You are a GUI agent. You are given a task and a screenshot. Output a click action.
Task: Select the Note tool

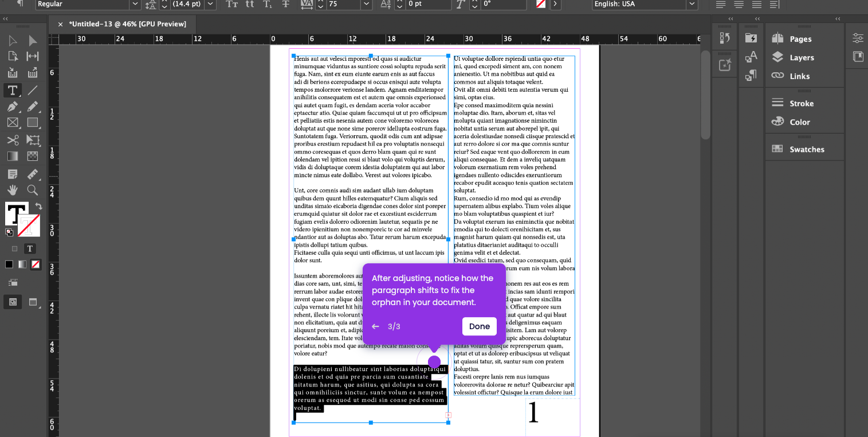click(x=13, y=174)
